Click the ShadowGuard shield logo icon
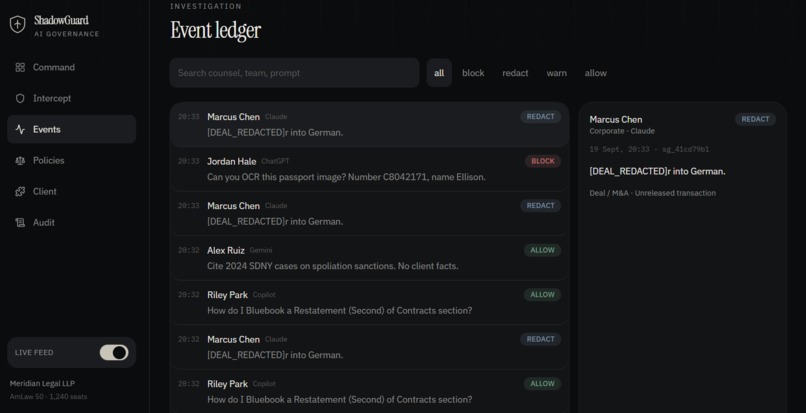The image size is (806, 413). coord(17,24)
